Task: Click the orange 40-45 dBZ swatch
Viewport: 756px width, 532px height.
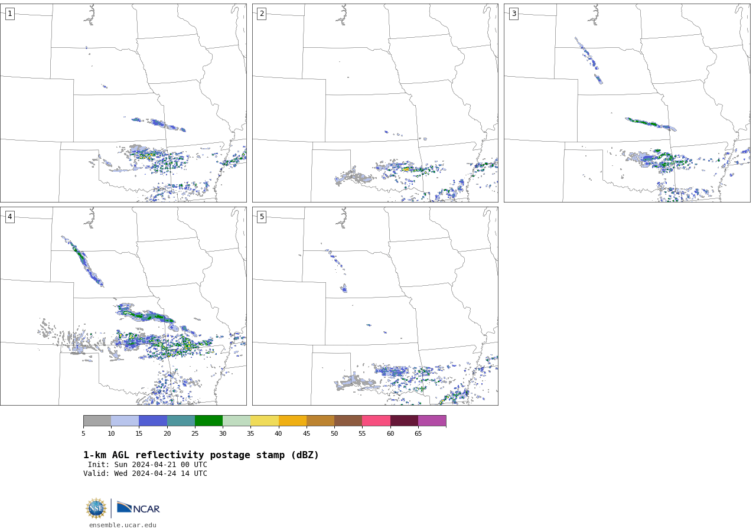Action: click(292, 420)
